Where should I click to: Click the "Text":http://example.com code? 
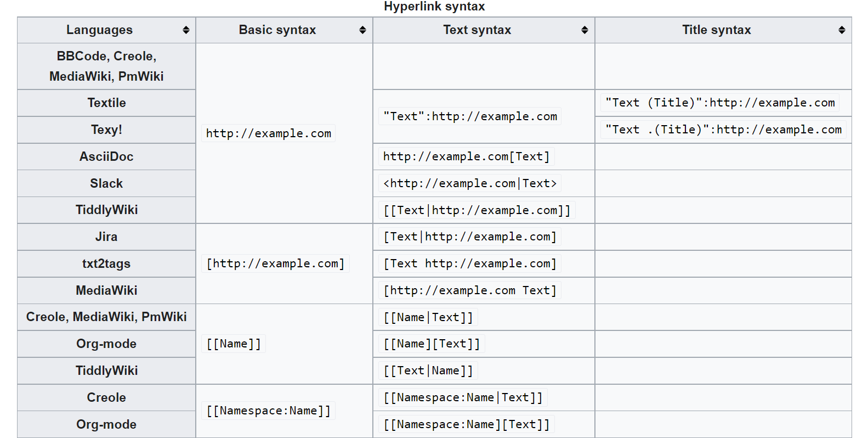tap(470, 116)
